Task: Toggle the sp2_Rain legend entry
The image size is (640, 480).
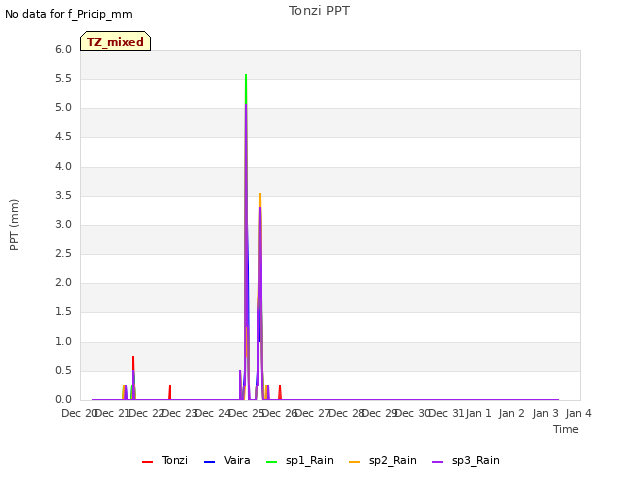Action: 383,461
